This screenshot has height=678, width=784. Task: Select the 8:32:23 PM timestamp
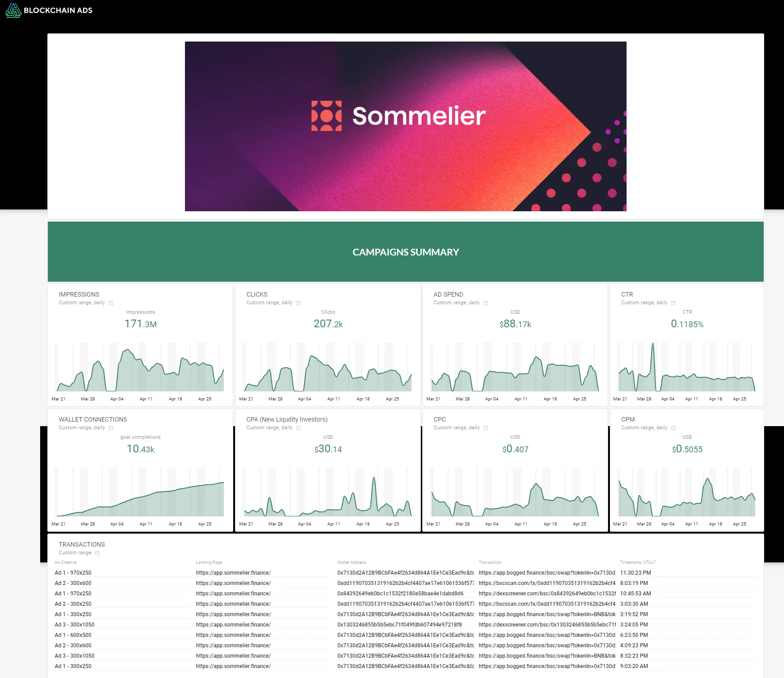point(634,656)
